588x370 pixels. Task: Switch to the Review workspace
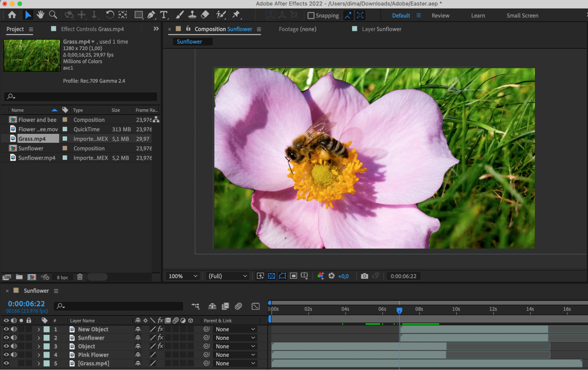pos(440,16)
